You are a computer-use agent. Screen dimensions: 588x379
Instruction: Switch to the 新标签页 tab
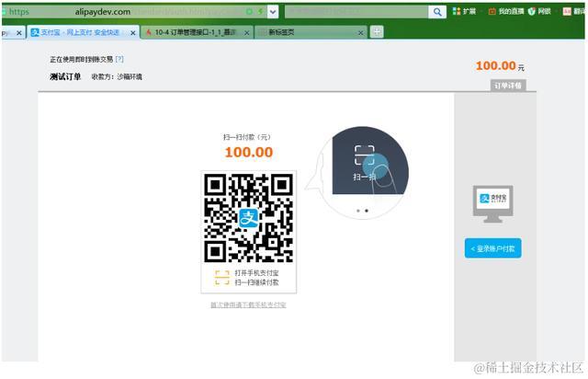[311, 33]
